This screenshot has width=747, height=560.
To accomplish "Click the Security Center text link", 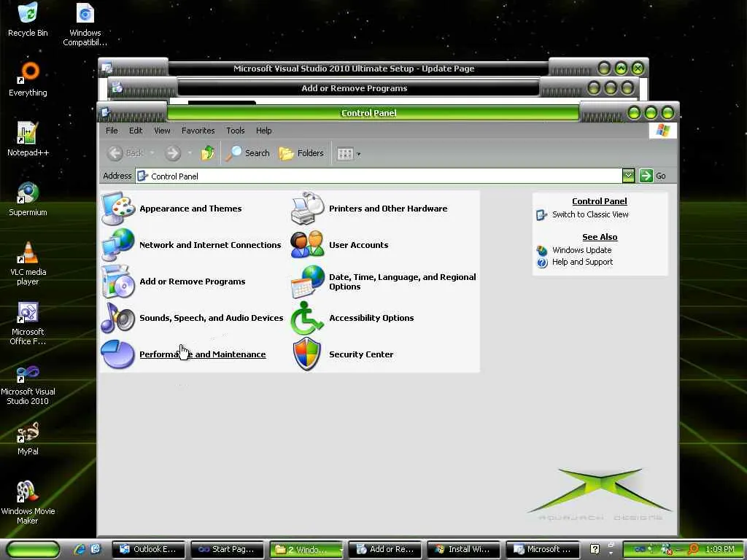I will 361,354.
